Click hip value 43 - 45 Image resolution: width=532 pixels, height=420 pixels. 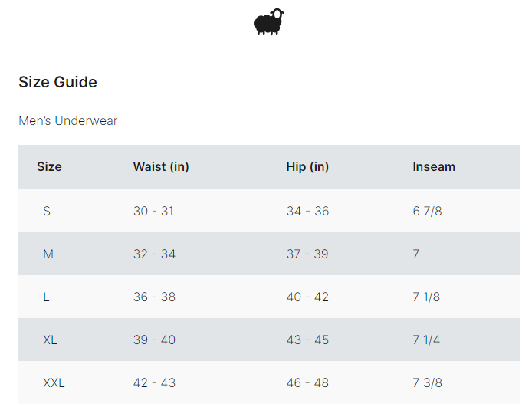[307, 340]
